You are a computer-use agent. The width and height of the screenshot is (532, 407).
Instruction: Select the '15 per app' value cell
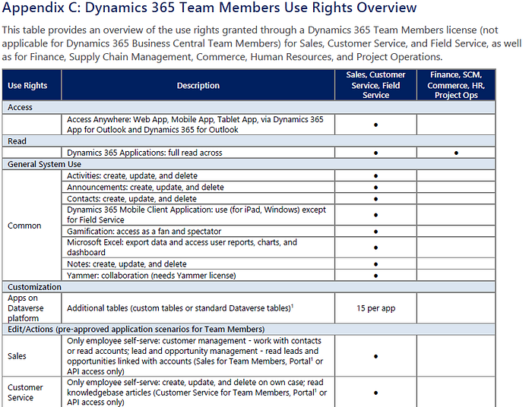pyautogui.click(x=375, y=308)
